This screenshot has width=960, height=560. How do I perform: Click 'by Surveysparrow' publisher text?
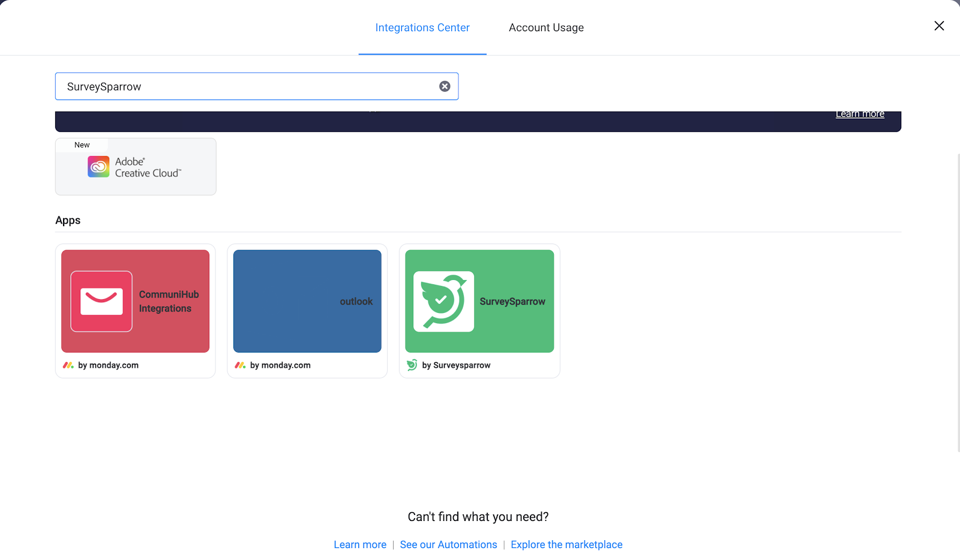point(456,365)
